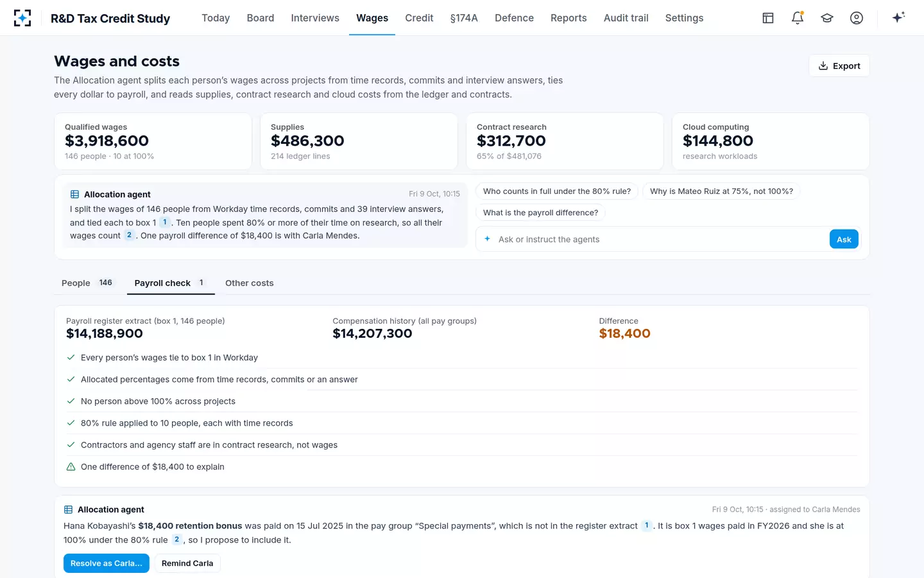This screenshot has width=924, height=578.
Task: Click the sparkle icon in the ask field
Action: 488,239
